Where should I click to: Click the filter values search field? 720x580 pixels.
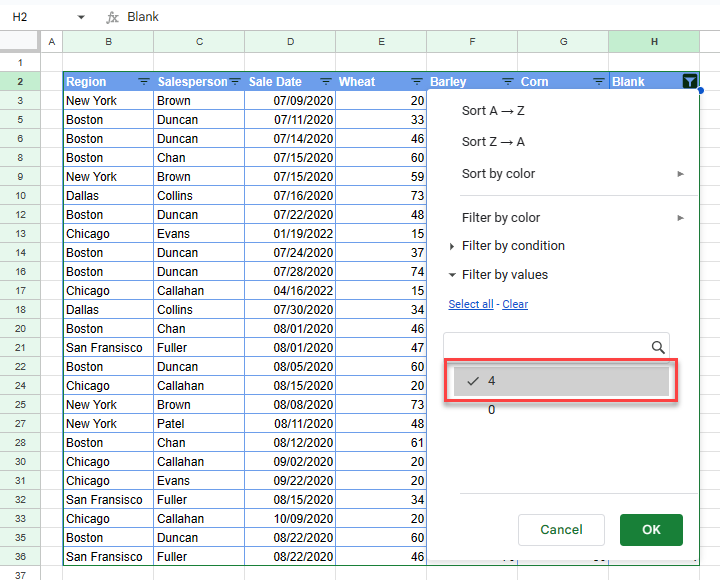(546, 347)
